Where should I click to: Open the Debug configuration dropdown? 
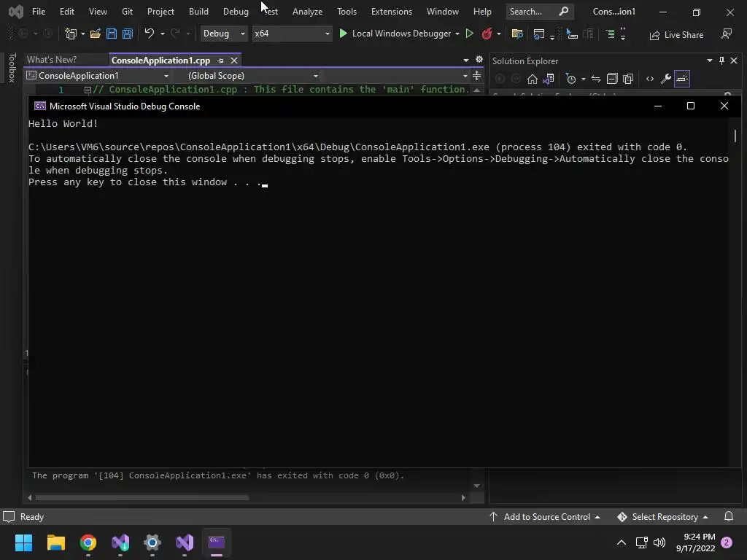tap(224, 34)
